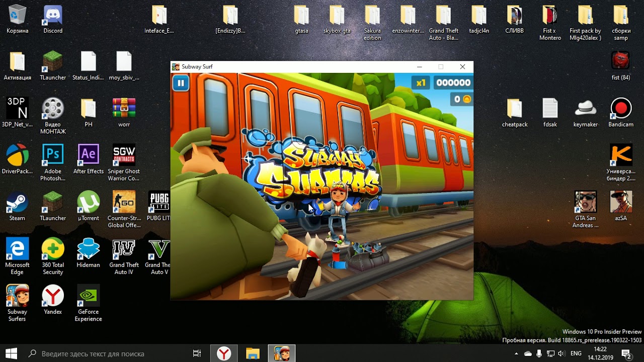Select the Grand Theft Auto - Bla... folder

point(444,23)
